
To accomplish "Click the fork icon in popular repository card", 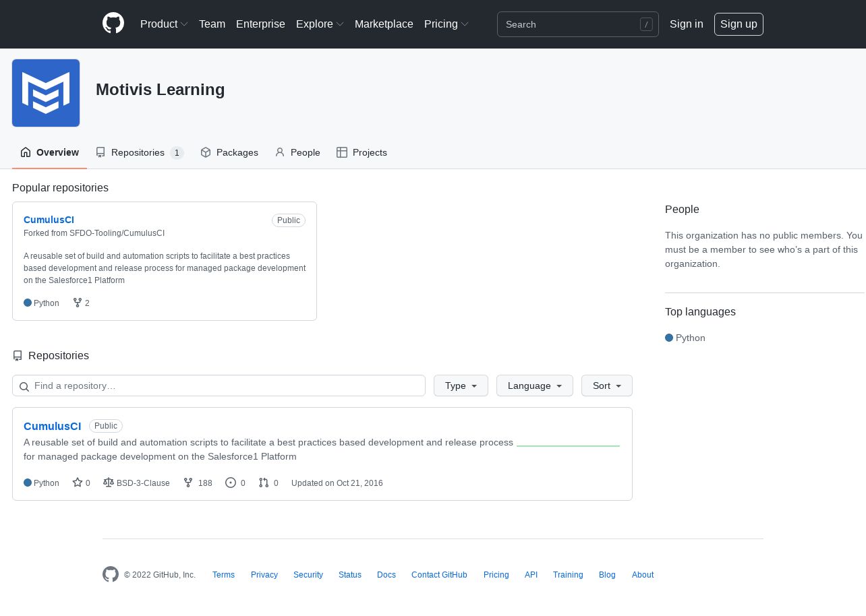I will [78, 303].
